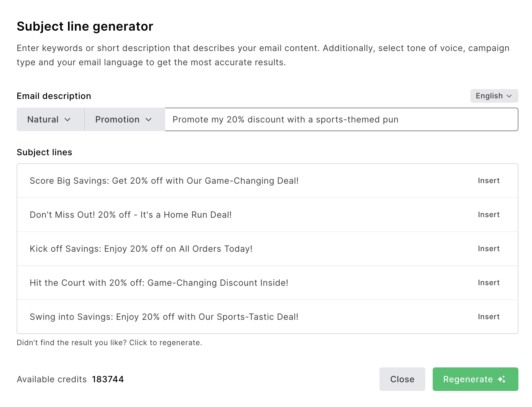This screenshot has width=532, height=407.
Task: Click the chevron arrow beside English
Action: tap(509, 96)
